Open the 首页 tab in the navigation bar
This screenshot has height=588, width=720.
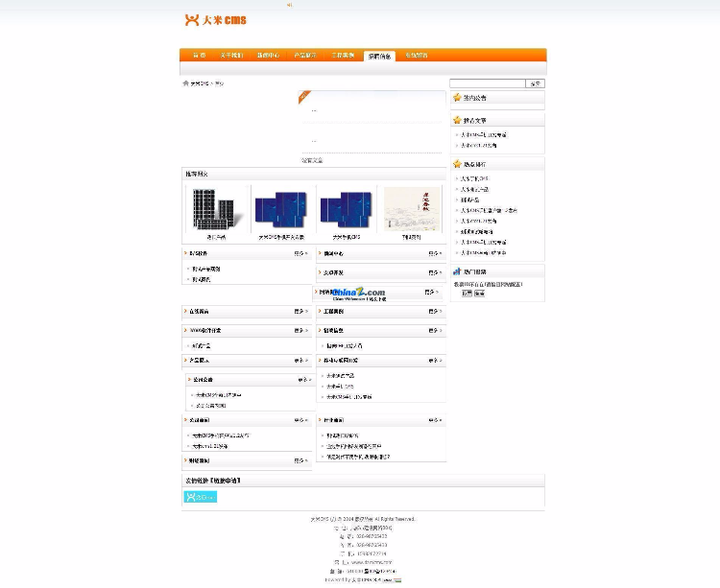pos(200,56)
